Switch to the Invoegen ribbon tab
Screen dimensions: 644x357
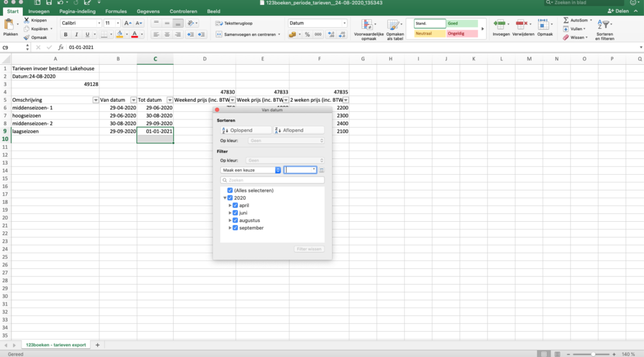pyautogui.click(x=39, y=11)
